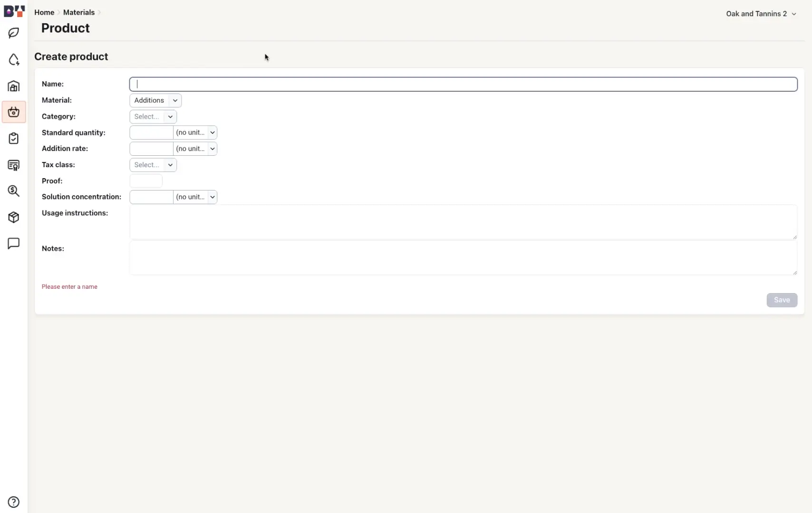Open the materials basket sidebar icon
The width and height of the screenshot is (812, 513).
[x=14, y=112]
